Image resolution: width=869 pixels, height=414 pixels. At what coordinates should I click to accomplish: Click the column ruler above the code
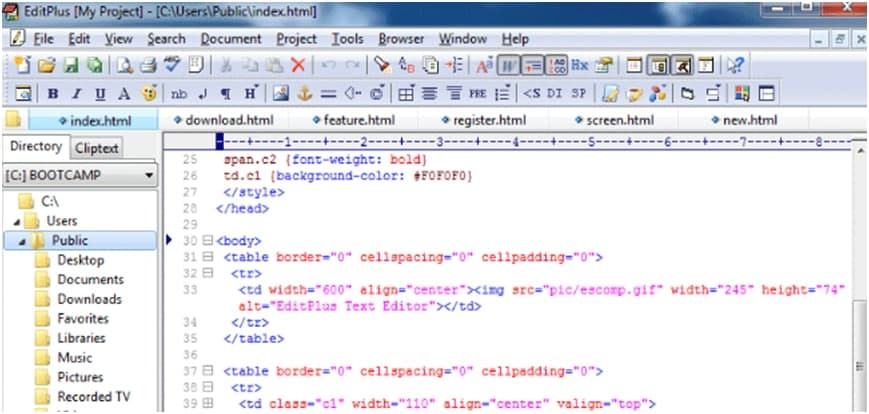coord(532,142)
